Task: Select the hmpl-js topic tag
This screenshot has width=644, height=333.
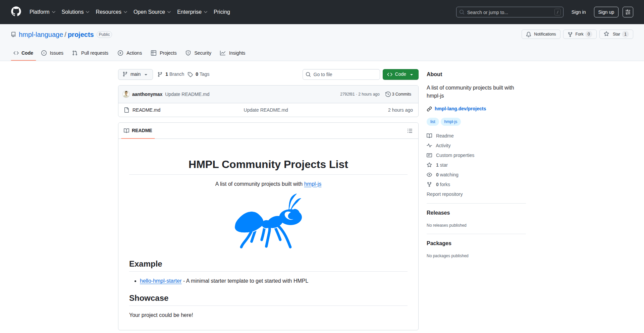Action: (x=450, y=122)
